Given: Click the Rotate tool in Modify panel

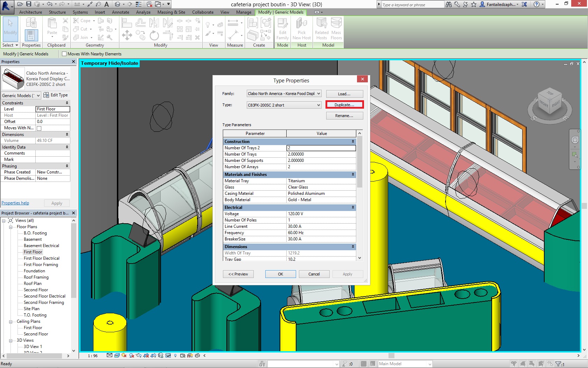Looking at the screenshot, I should tap(154, 35).
